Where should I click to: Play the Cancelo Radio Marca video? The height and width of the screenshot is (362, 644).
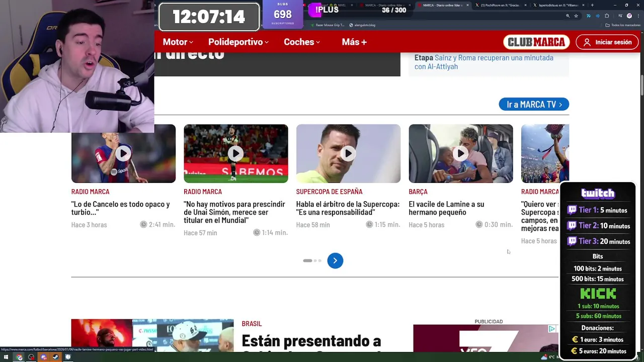coord(123,153)
